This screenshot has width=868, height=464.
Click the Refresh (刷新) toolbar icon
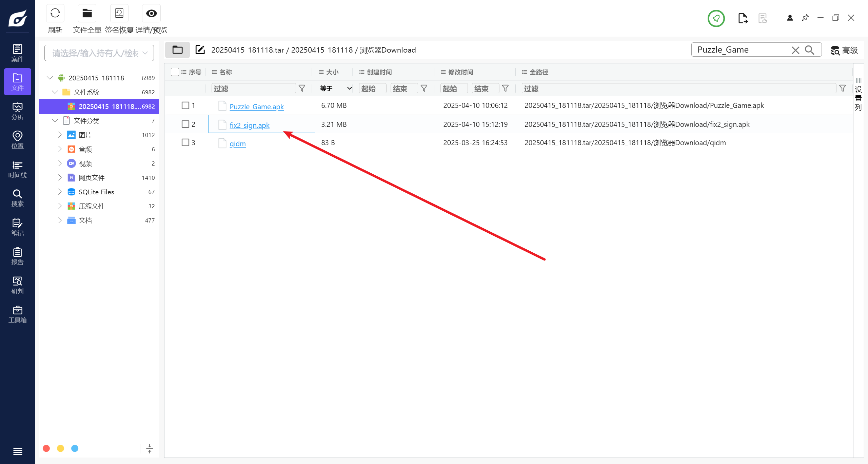[x=55, y=14]
